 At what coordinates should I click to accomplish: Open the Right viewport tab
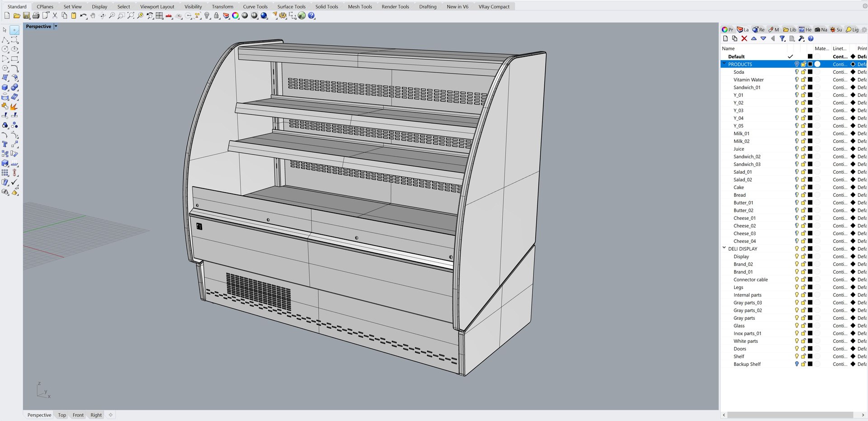(96, 415)
